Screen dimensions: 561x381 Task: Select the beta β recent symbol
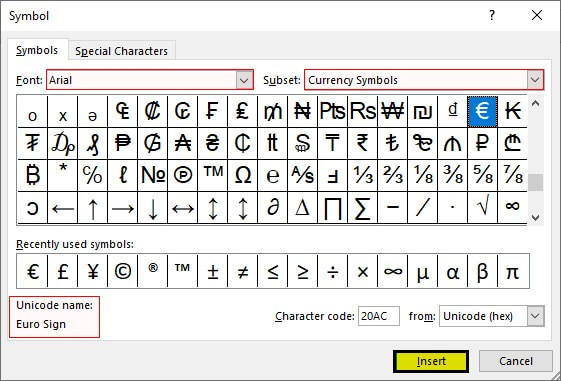pos(482,271)
